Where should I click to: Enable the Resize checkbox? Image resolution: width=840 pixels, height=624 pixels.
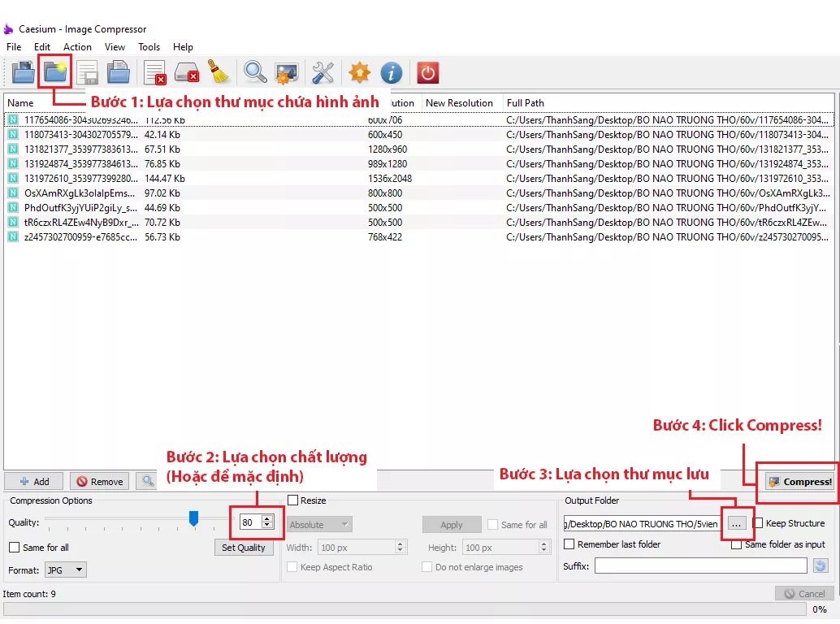pos(293,500)
